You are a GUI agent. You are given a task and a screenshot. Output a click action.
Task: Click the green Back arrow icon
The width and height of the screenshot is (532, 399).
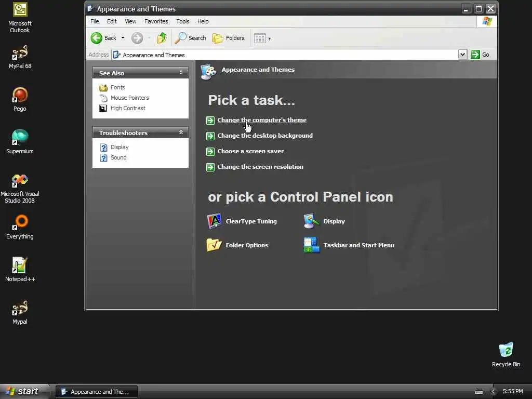click(96, 38)
